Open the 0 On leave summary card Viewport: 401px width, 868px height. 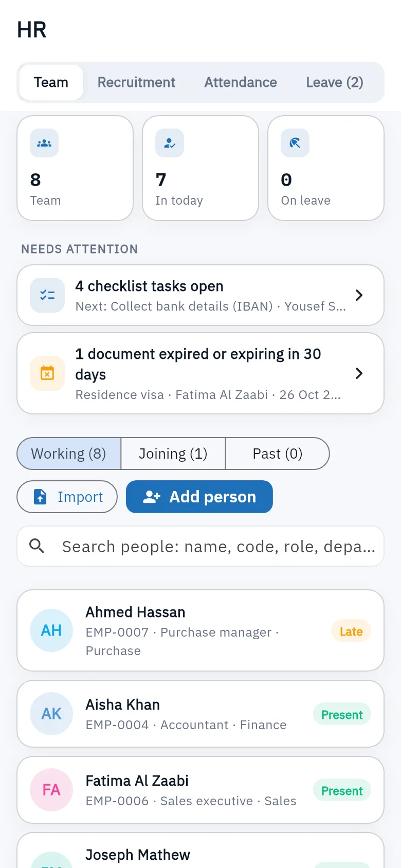[x=326, y=168]
